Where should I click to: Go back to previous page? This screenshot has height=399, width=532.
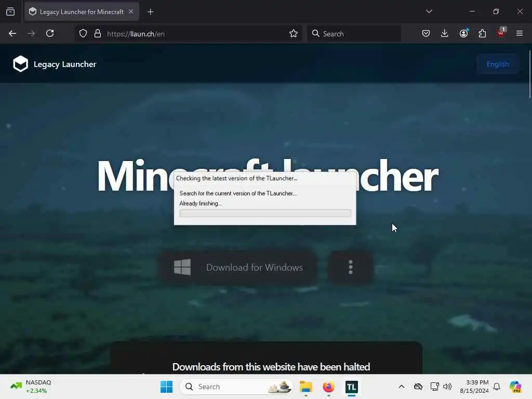[12, 33]
